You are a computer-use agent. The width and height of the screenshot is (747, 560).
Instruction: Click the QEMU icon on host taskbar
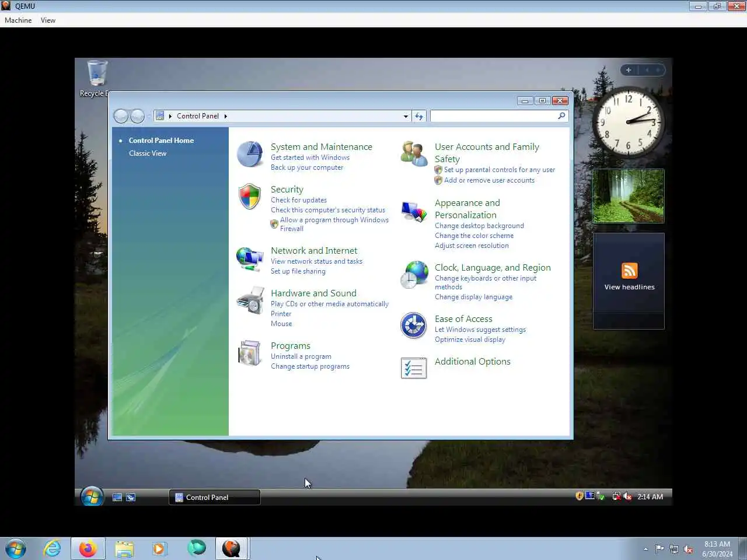click(x=232, y=548)
